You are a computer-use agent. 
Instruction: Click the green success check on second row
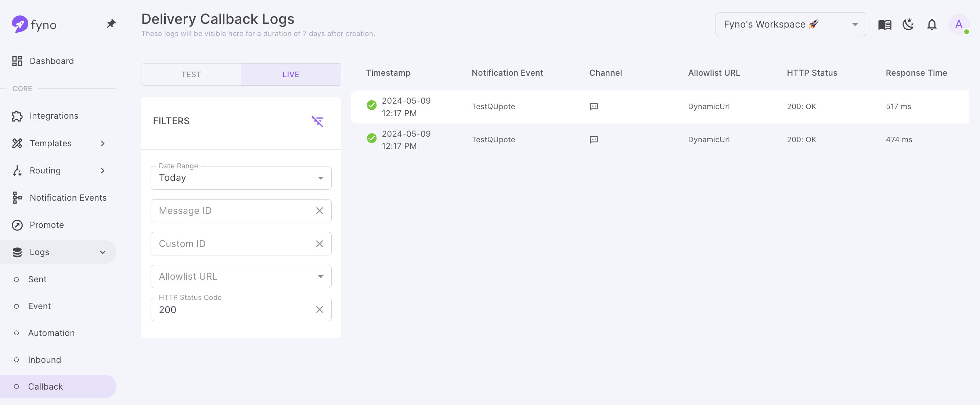pyautogui.click(x=371, y=138)
